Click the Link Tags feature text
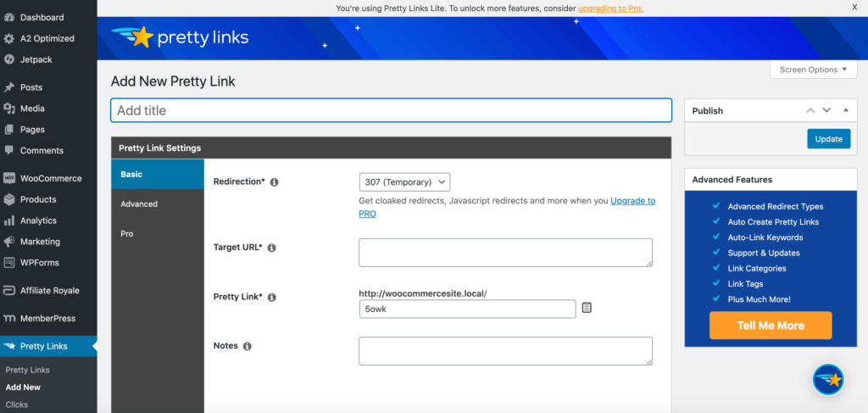This screenshot has width=868, height=413. pyautogui.click(x=746, y=284)
